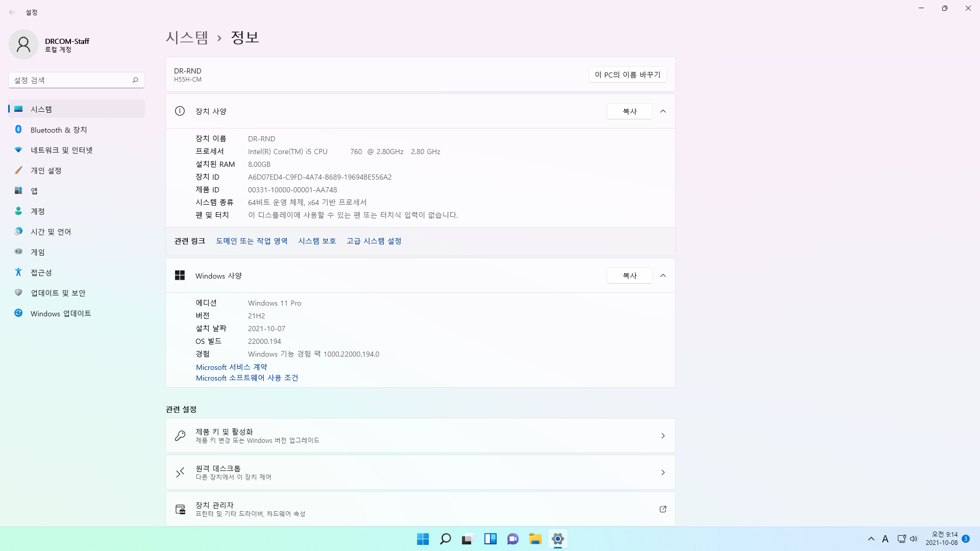Open Task View on the taskbar
Viewport: 980px width, 551px height.
click(468, 539)
